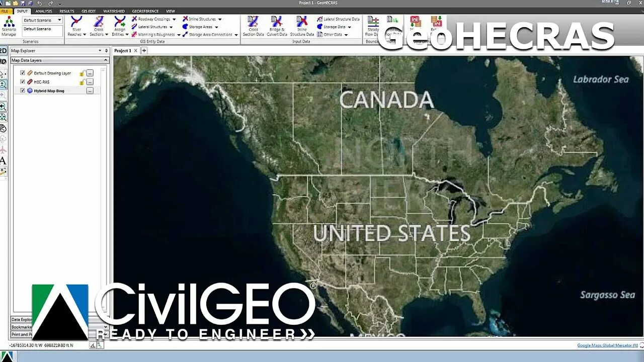
Task: Collapse the Map Data Layers section
Action: [x=106, y=60]
